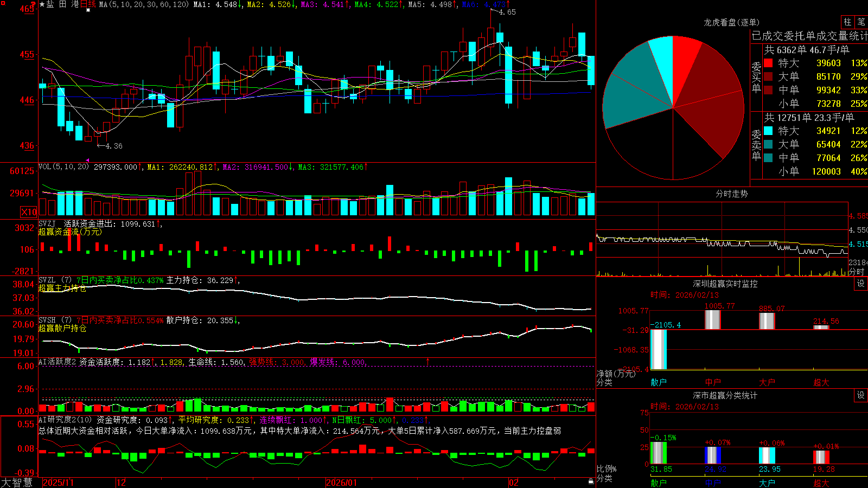The height and width of the screenshot is (488, 868).
Task: Click the 1005.77 中户 bar in 实时监控
Action: [x=713, y=319]
